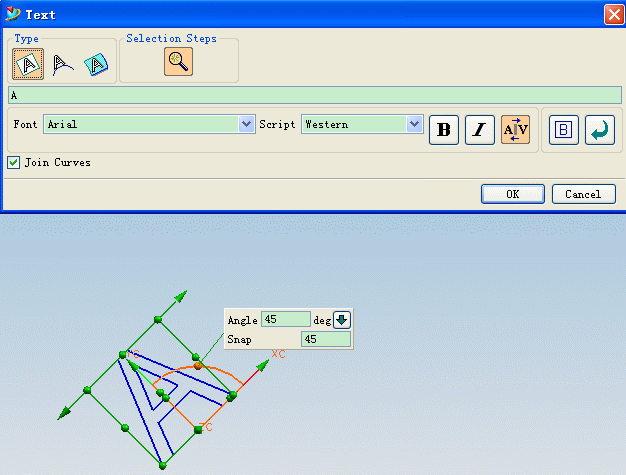Click the lower-left green arrowhead handle

tap(64, 413)
